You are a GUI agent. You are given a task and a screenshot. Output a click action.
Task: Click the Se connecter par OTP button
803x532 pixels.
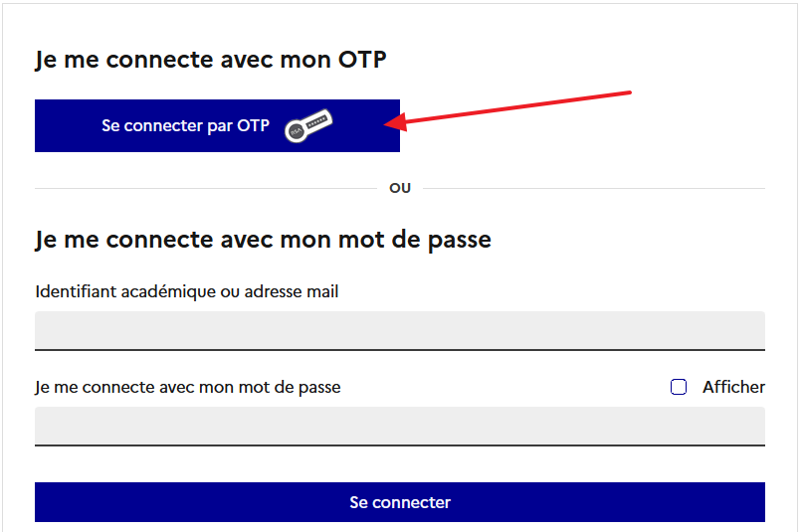tap(217, 126)
